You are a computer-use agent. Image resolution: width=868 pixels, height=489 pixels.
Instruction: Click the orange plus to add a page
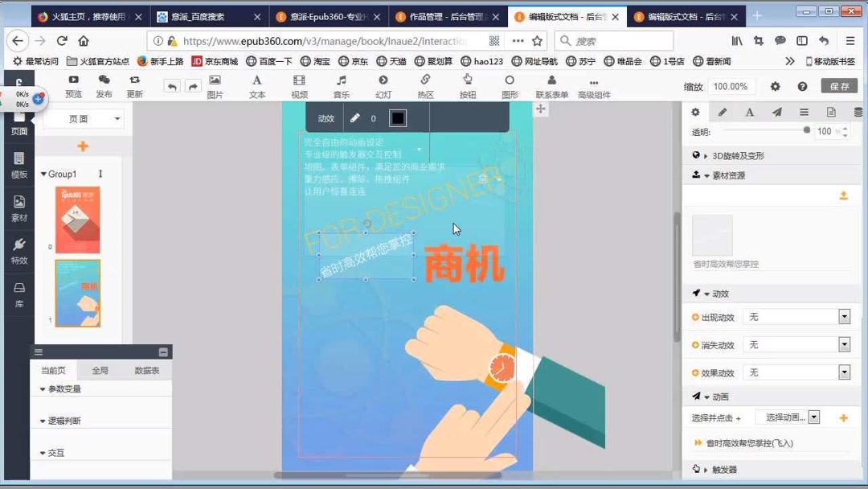click(x=84, y=146)
